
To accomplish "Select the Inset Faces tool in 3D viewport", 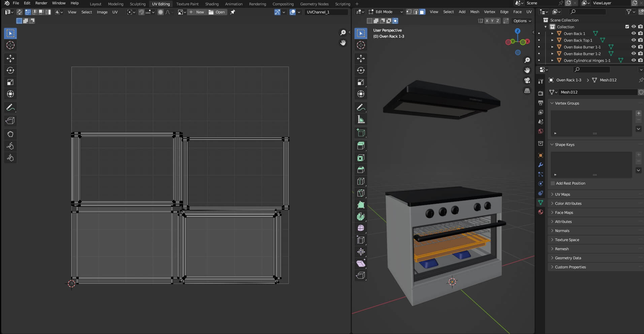I will coord(361,158).
